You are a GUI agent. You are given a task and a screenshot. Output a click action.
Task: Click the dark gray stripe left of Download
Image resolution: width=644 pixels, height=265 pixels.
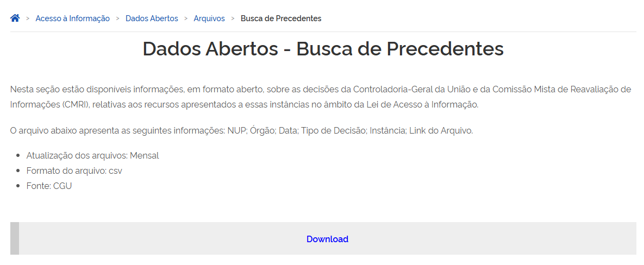(14, 238)
